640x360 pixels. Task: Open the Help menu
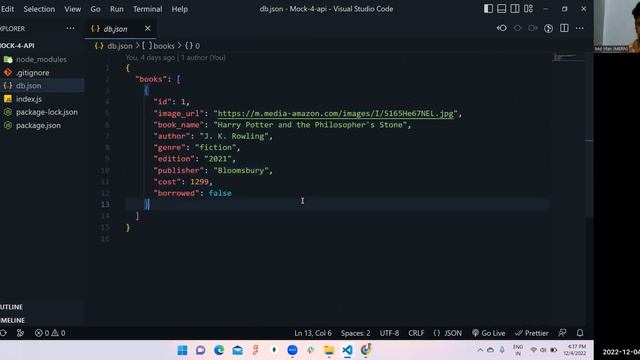180,9
